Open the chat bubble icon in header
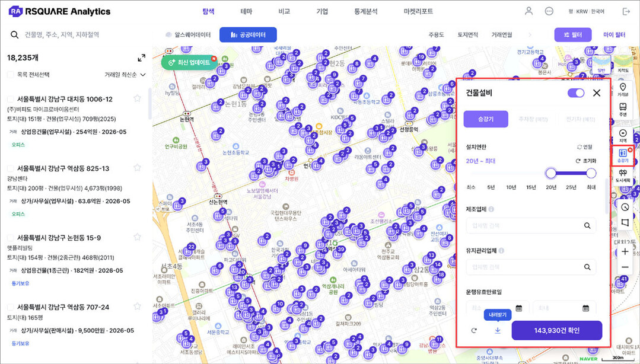Image resolution: width=640 pixels, height=364 pixels. (549, 11)
